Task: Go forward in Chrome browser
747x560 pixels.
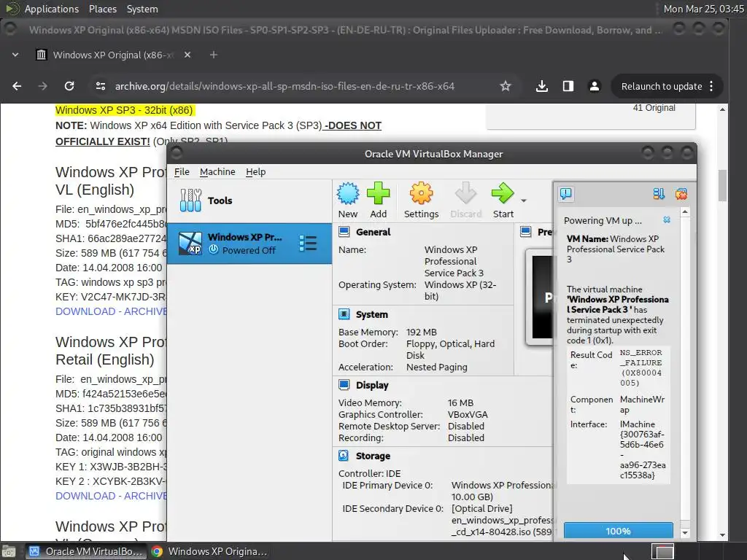Action: coord(43,86)
